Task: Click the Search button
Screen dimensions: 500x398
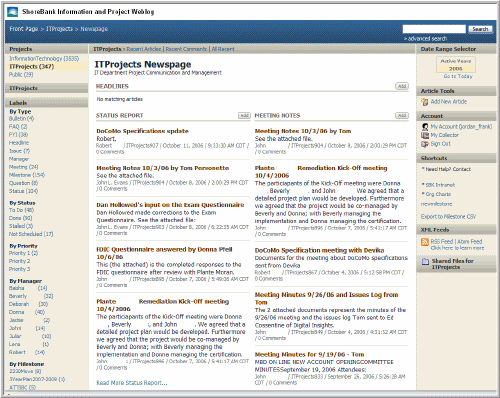Action: tap(480, 29)
